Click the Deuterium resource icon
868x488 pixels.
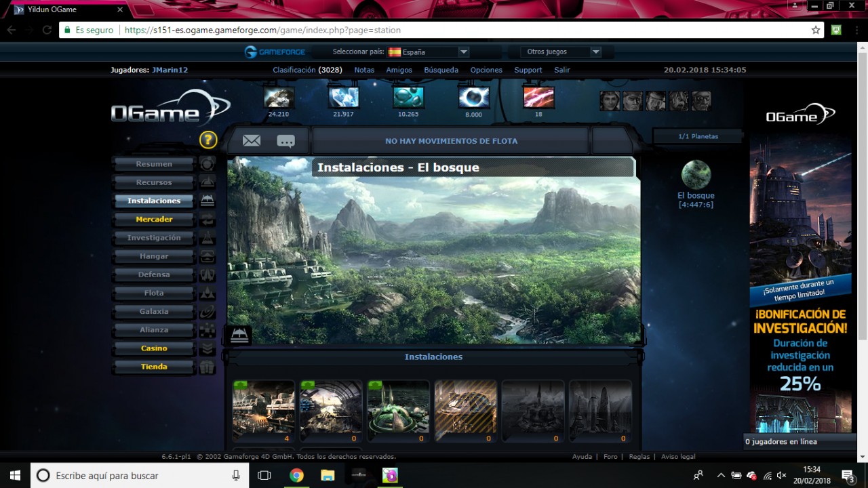pos(408,98)
